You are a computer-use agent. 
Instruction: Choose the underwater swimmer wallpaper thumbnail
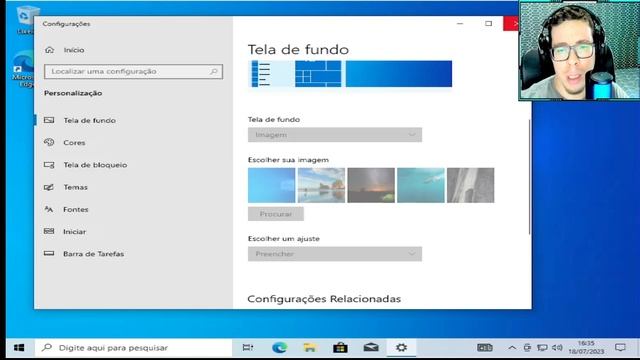click(421, 185)
